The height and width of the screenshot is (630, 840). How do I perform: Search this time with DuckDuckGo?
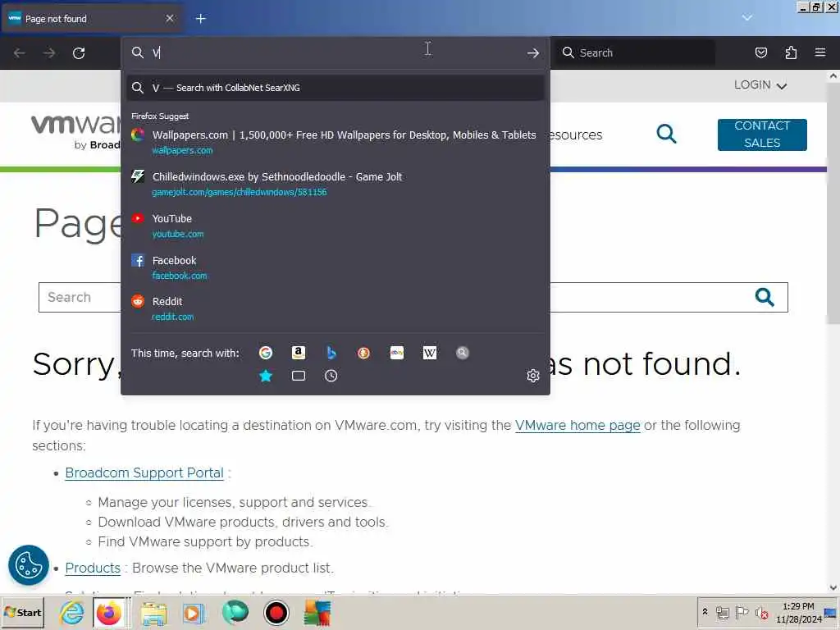[x=363, y=353]
